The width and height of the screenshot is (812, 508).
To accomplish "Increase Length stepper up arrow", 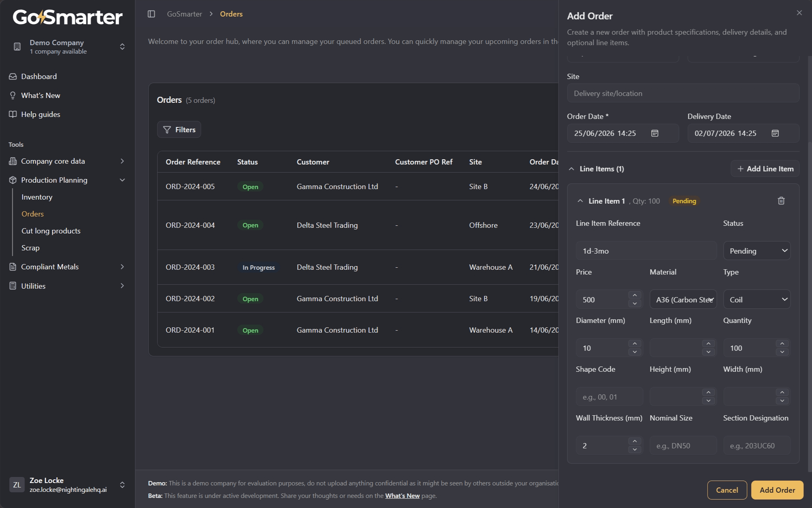I will coord(708,344).
